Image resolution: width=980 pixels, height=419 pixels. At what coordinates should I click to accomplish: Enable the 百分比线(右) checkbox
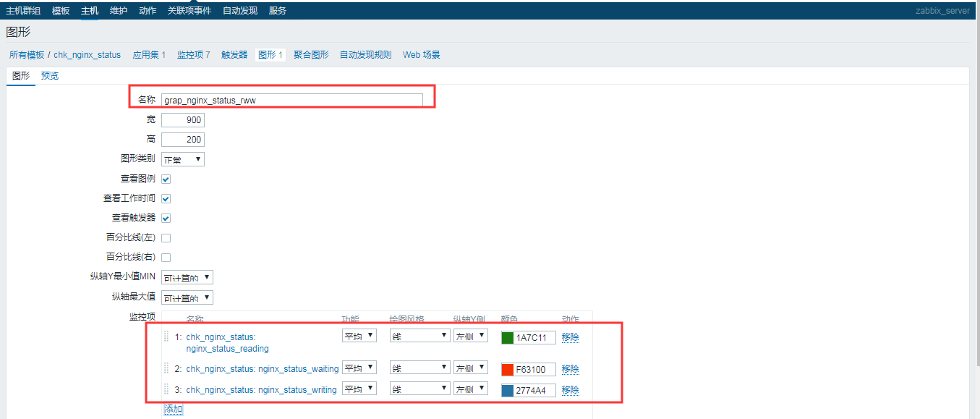(166, 257)
